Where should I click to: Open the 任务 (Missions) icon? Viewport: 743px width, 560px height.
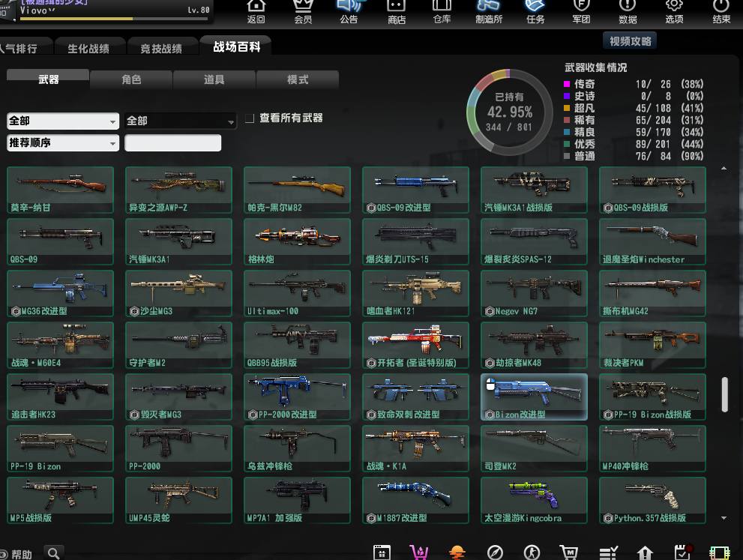click(535, 10)
